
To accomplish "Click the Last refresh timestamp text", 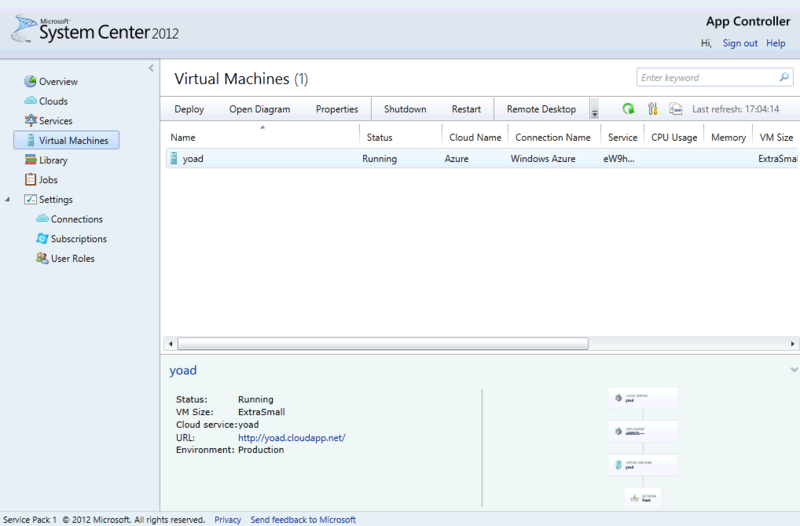I will [x=735, y=109].
